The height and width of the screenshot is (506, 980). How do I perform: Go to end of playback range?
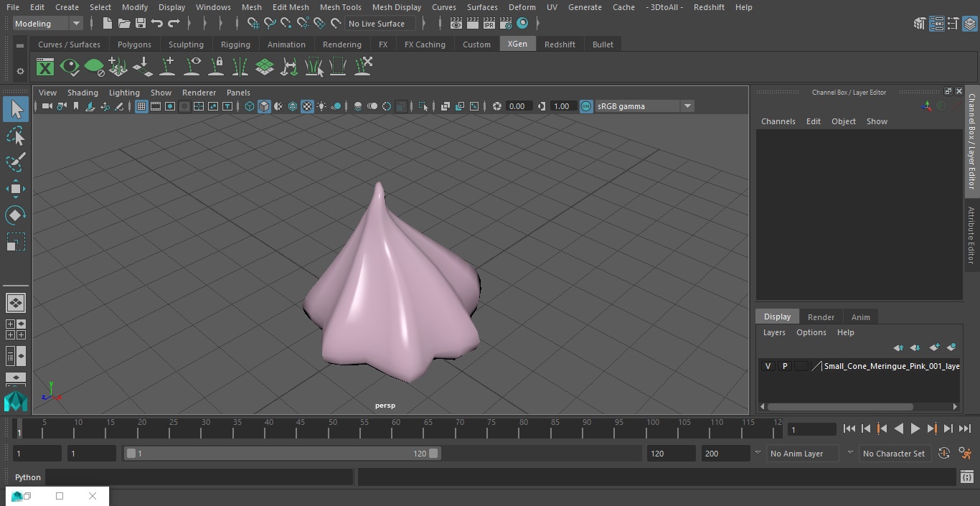click(x=965, y=428)
